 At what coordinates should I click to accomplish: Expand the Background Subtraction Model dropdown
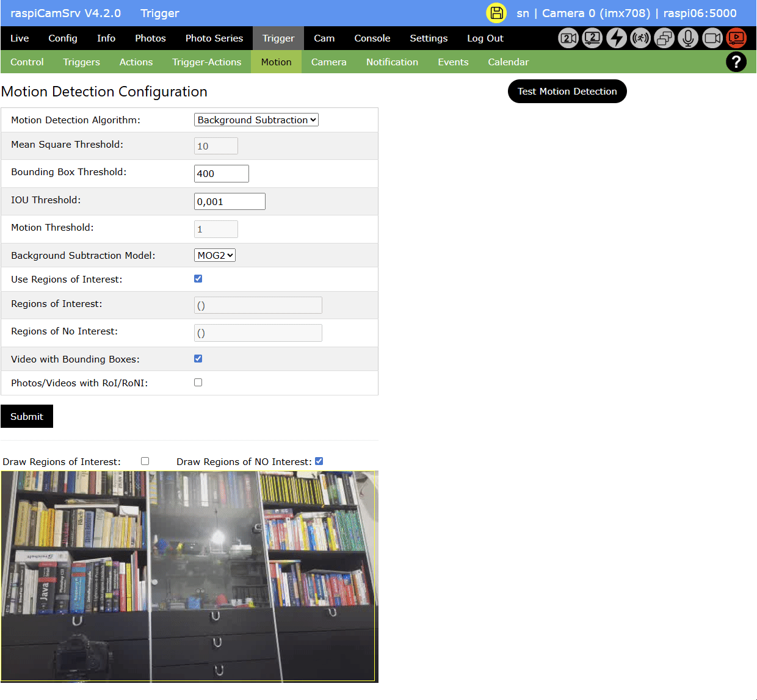tap(215, 256)
